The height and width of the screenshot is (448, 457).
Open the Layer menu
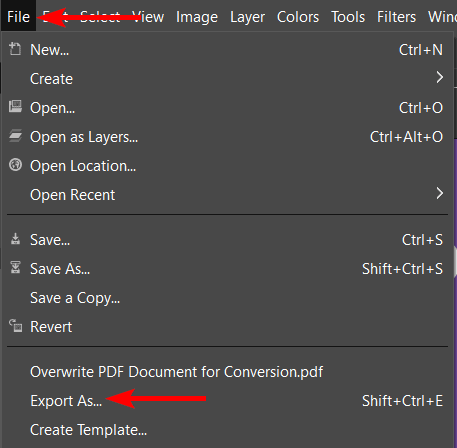(x=247, y=17)
